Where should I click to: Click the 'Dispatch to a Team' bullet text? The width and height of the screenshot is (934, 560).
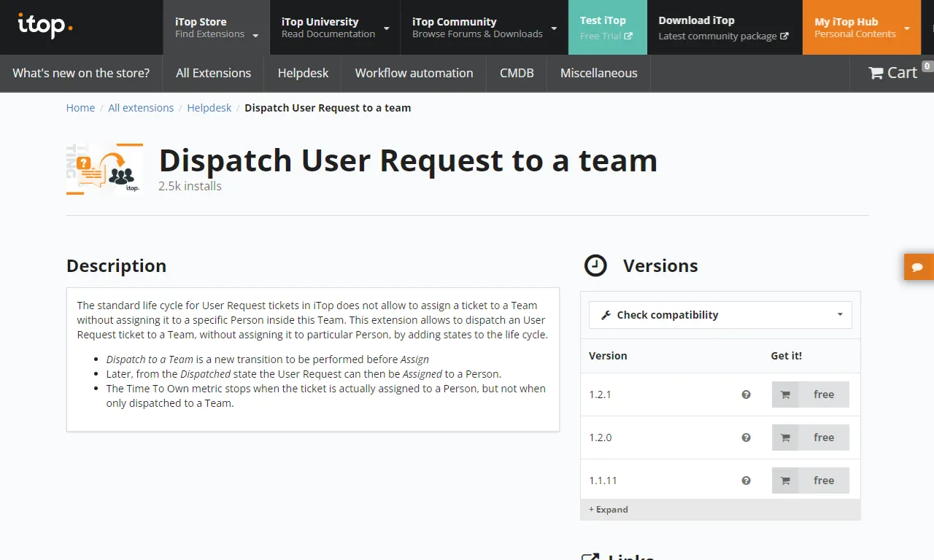[268, 359]
